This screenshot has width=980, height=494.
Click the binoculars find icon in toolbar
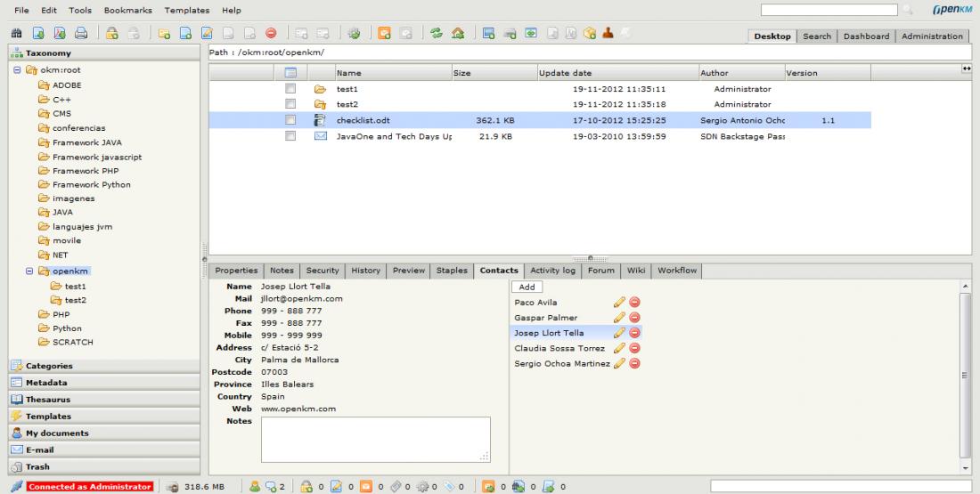[17, 33]
